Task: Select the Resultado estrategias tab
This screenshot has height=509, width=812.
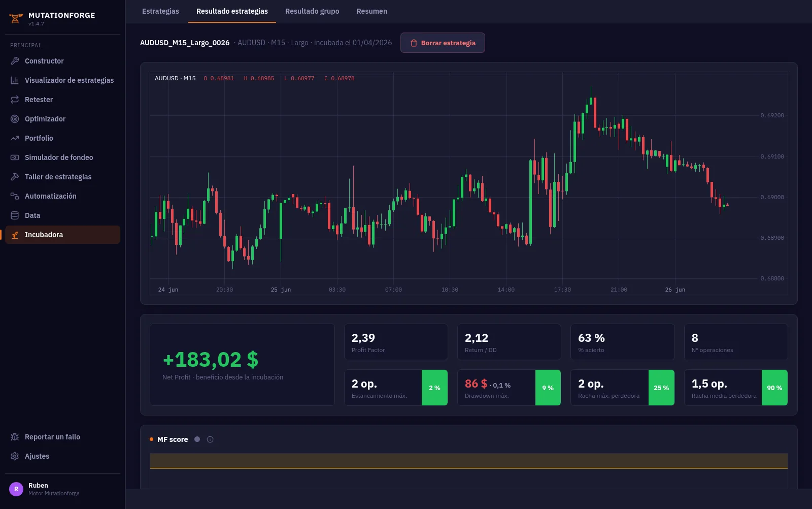Action: tap(232, 11)
